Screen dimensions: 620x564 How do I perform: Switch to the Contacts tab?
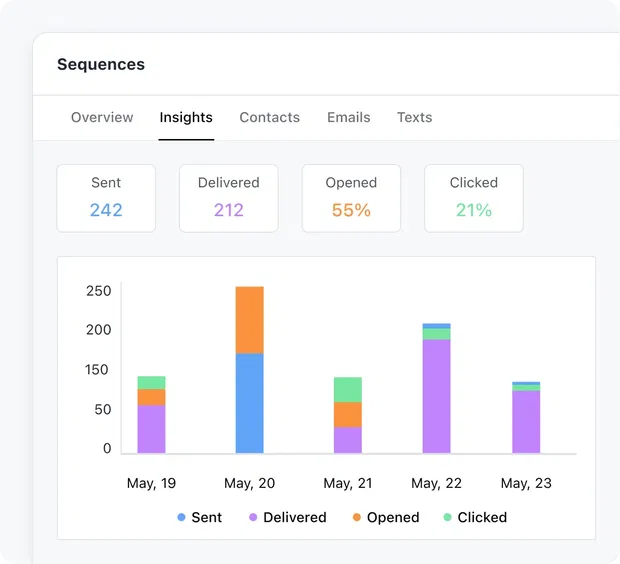pyautogui.click(x=269, y=117)
